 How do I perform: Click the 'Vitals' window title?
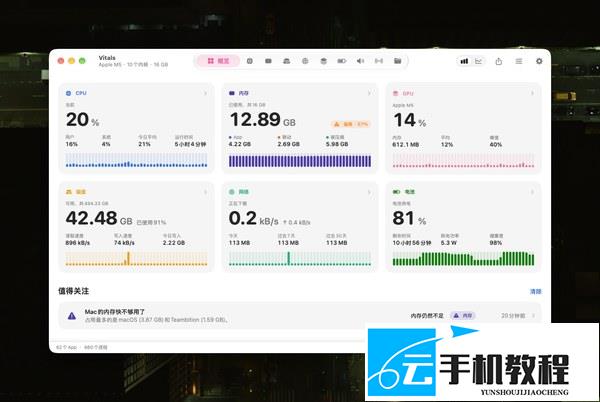pos(107,58)
